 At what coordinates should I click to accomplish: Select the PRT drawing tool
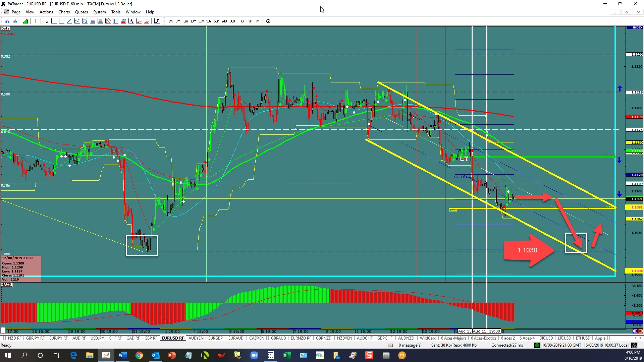tap(139, 21)
